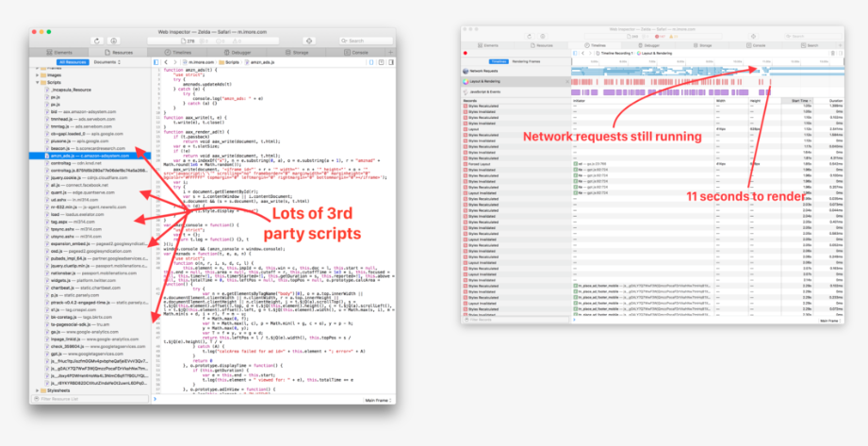The image size is (868, 446).
Task: Open Search tab in right Timelines window
Action: click(810, 45)
